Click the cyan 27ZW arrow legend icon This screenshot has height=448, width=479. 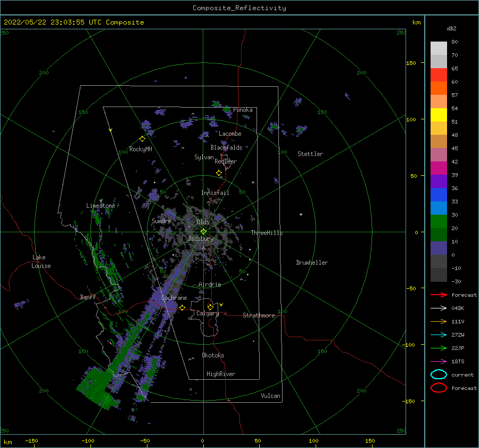[439, 335]
